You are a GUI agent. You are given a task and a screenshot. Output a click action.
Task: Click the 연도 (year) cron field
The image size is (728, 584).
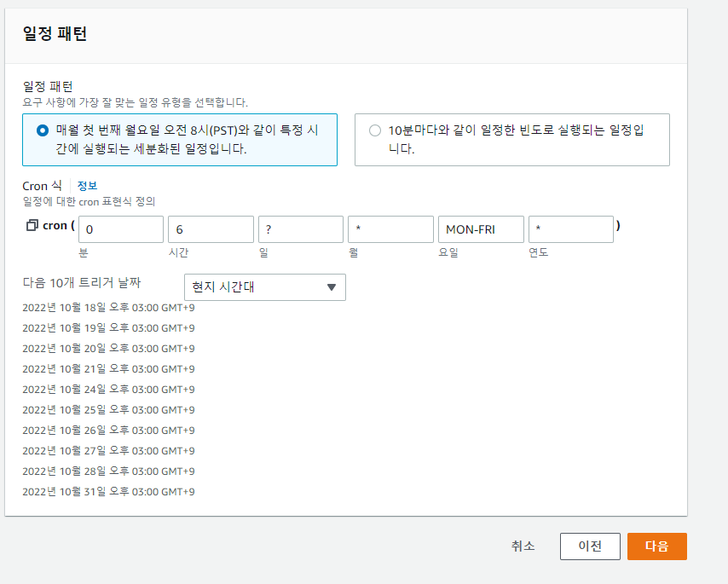[x=570, y=229]
